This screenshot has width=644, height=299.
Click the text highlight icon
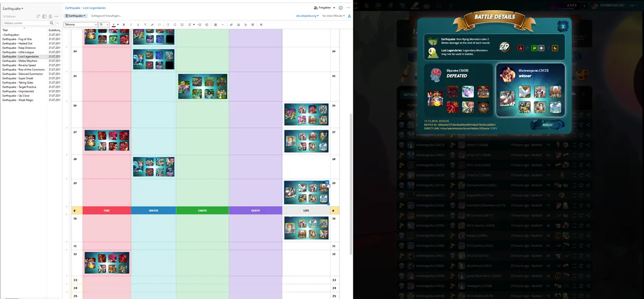pos(152,25)
